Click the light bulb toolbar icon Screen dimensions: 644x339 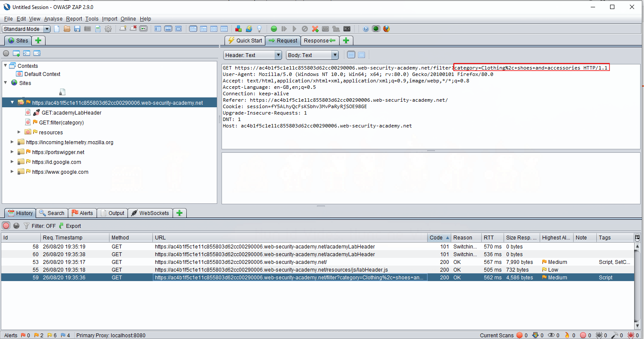point(259,29)
